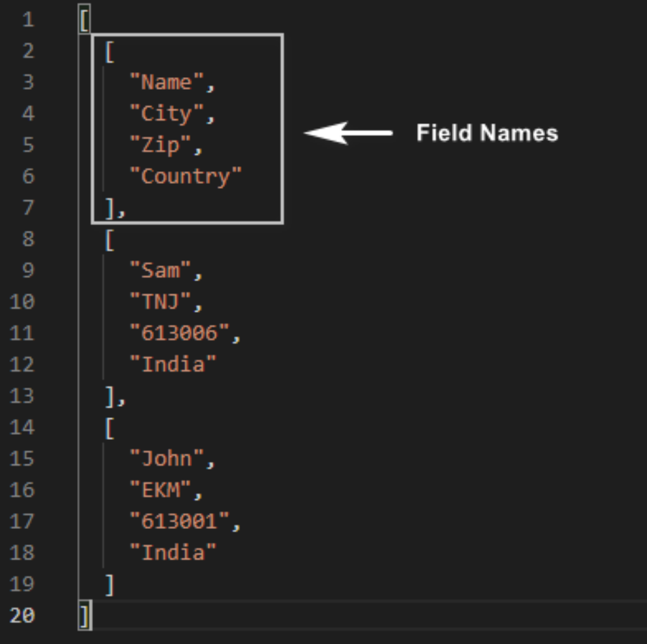
Task: Click the "TNJ" city value
Action: pos(160,302)
